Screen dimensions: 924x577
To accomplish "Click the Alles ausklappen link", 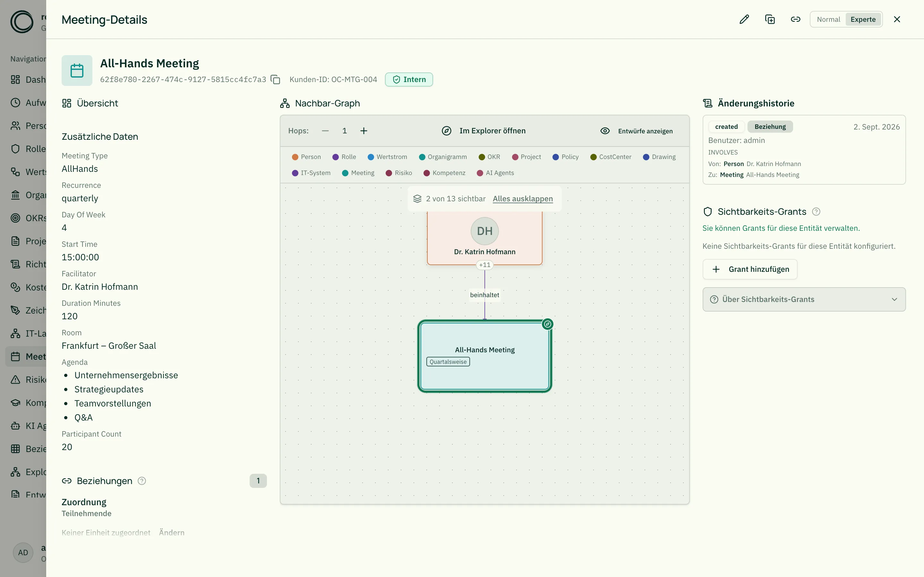I will 522,199.
